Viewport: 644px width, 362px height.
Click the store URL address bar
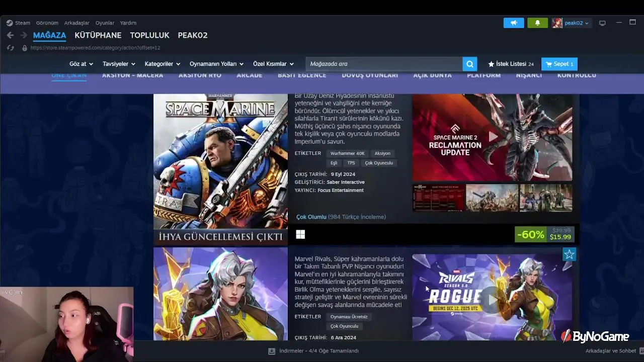[x=95, y=48]
